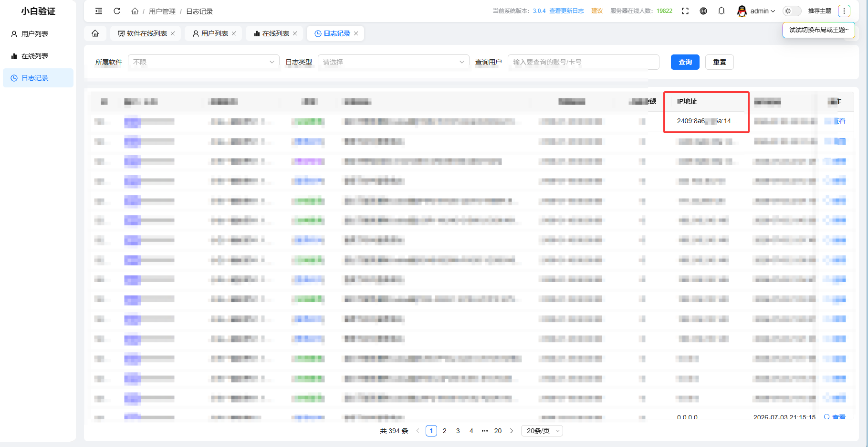868x447 pixels.
Task: Click the IP cell starting with 2409:8a6
Action: (707, 121)
